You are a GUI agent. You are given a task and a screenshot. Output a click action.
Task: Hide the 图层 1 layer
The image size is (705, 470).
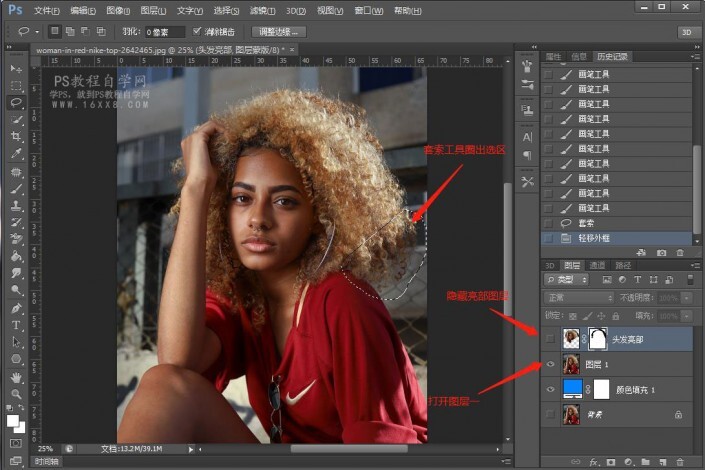click(548, 364)
